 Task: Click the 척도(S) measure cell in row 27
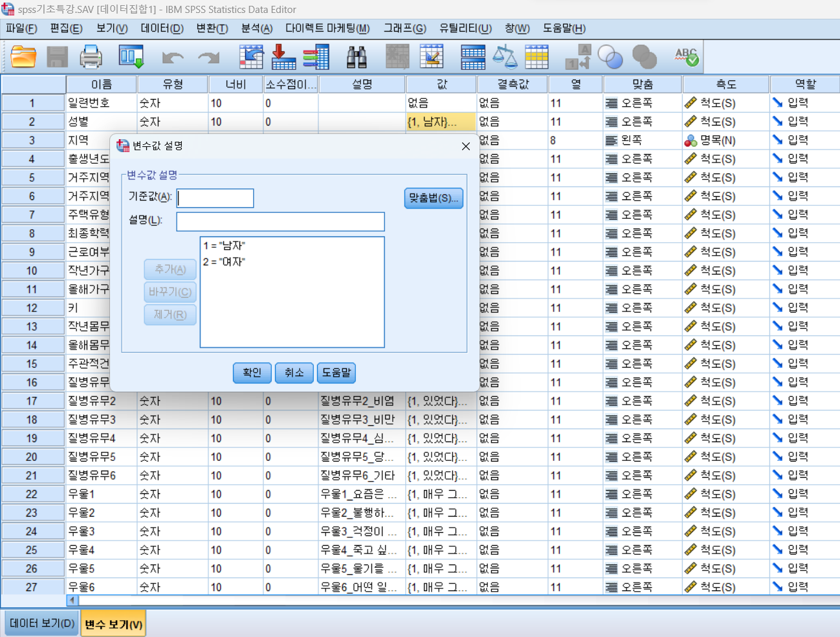(725, 587)
